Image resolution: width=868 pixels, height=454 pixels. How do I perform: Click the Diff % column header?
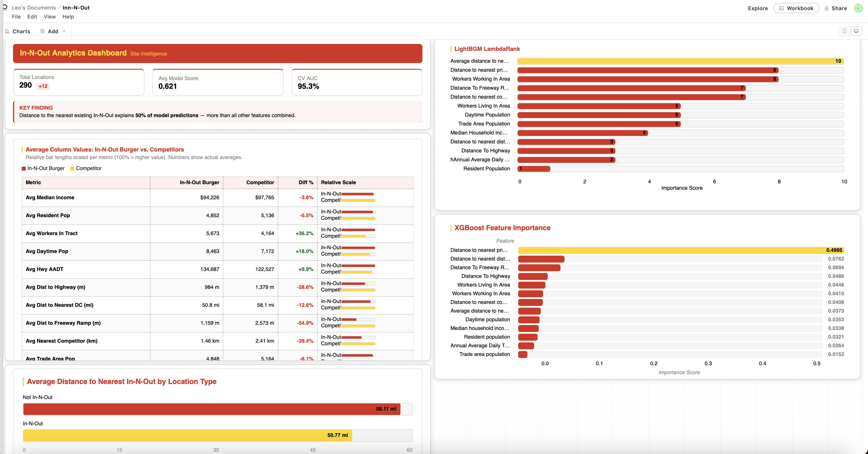[x=306, y=182]
